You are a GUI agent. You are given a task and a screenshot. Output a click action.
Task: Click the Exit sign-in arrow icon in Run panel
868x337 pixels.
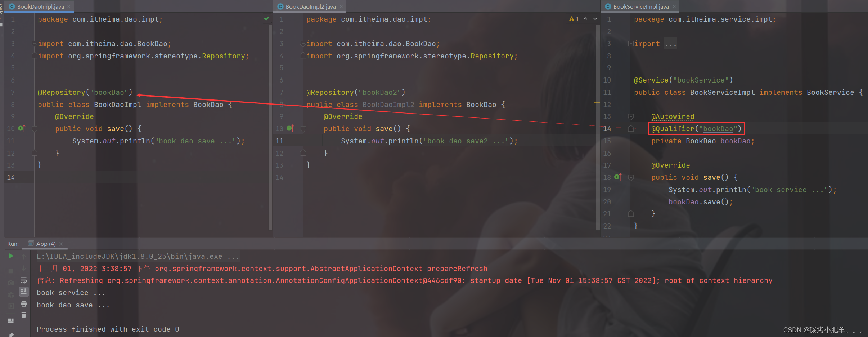point(11,306)
